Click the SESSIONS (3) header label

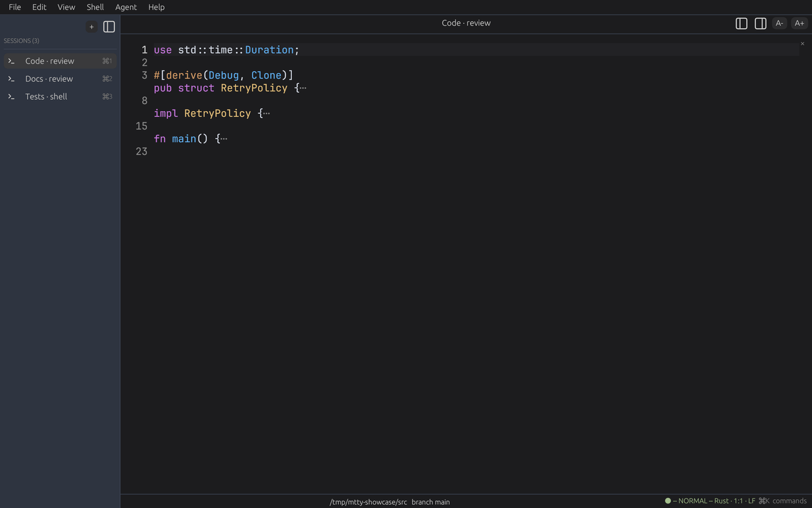pos(22,41)
